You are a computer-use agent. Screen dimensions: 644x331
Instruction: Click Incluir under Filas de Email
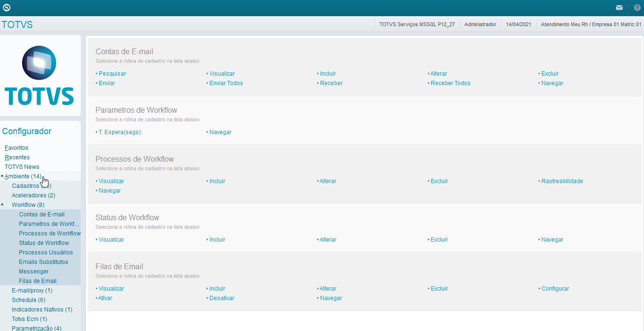click(x=217, y=289)
